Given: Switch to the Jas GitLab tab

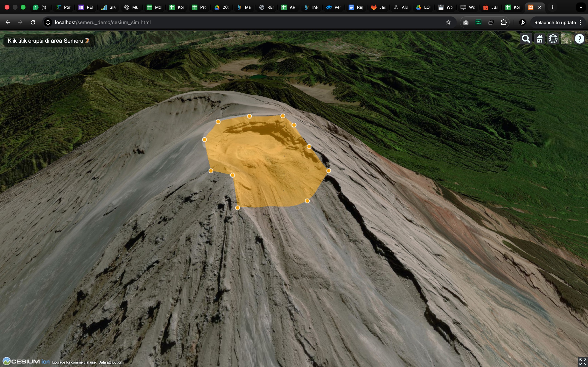Looking at the screenshot, I should tap(378, 7).
